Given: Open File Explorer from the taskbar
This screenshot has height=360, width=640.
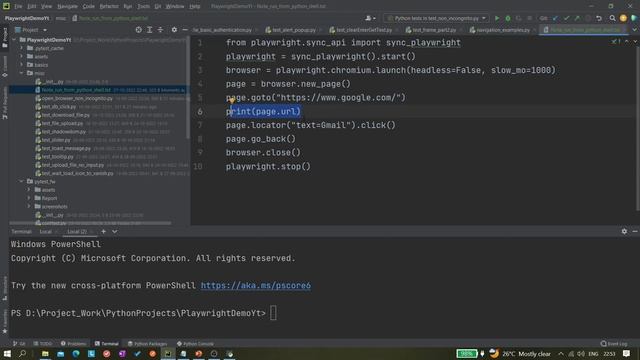Looking at the screenshot, I should coord(45,353).
